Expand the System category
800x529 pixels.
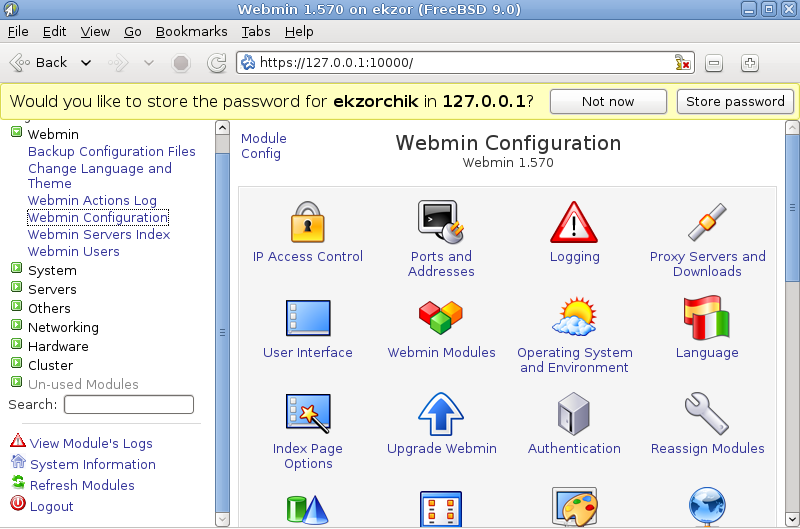click(17, 268)
